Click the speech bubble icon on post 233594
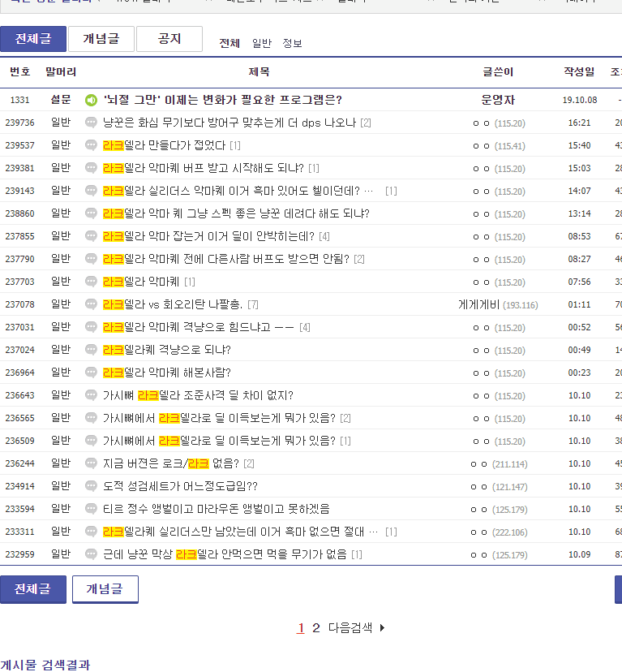The width and height of the screenshot is (622, 672). 91,509
